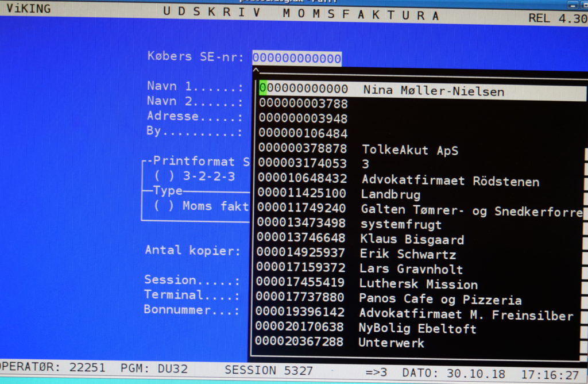Choose Klaus Bisgaard from the list

click(x=412, y=239)
